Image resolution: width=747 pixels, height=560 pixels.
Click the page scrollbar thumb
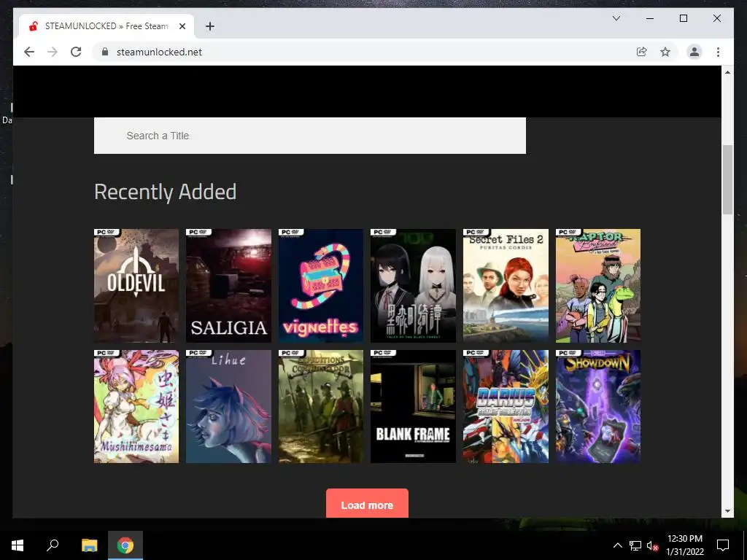[727, 180]
